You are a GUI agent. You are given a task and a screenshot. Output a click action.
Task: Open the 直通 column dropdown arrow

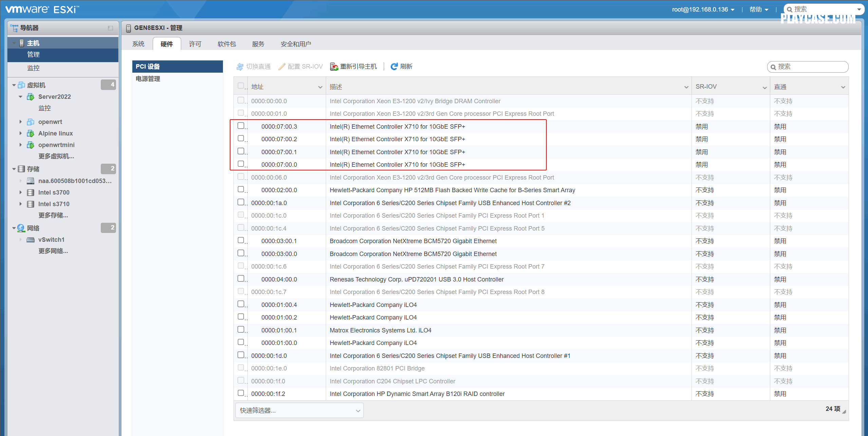843,87
